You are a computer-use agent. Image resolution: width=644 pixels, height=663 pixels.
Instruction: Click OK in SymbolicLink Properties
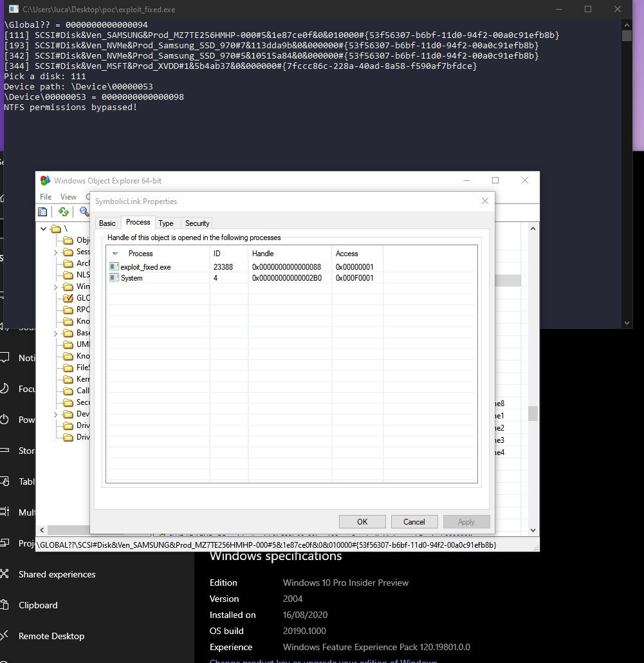pos(362,522)
